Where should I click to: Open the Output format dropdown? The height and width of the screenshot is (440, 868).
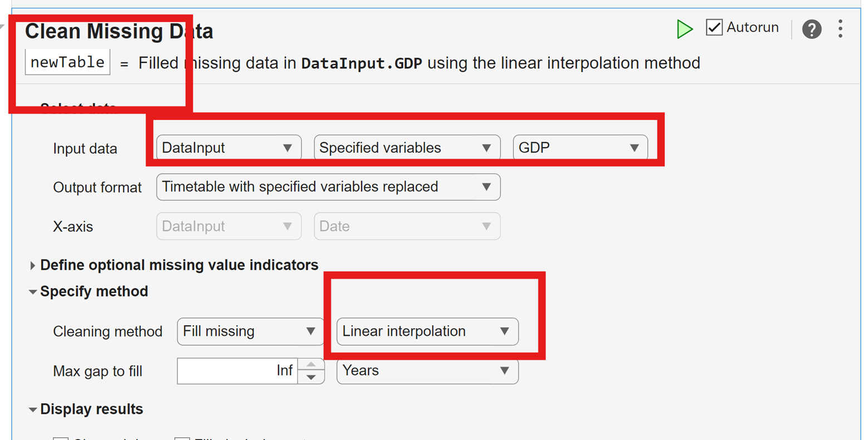point(328,187)
